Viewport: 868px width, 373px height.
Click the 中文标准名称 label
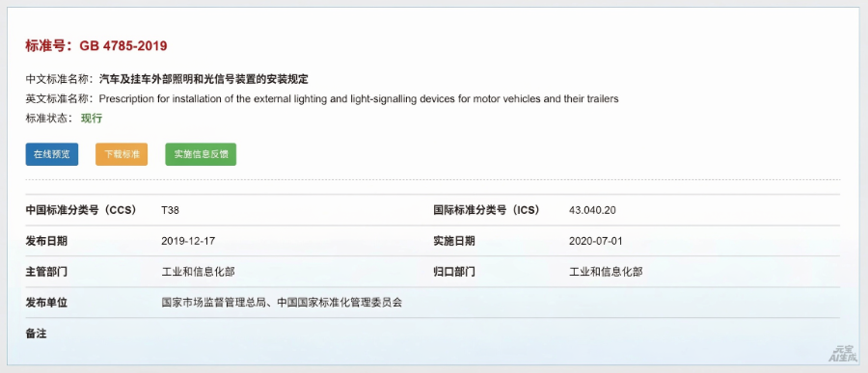pos(60,79)
